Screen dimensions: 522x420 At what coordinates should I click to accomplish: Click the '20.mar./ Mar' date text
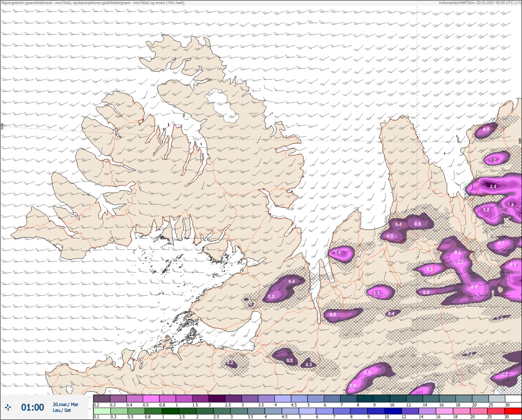point(66,405)
